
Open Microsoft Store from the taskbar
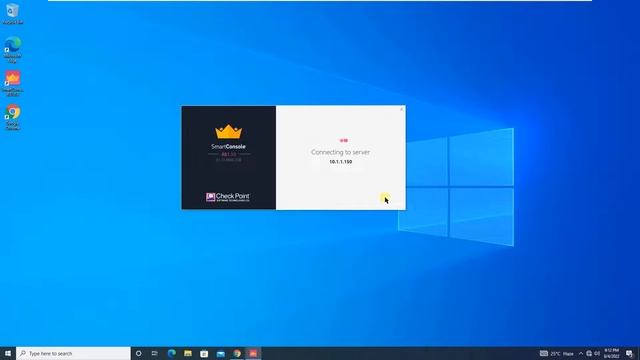pos(204,353)
